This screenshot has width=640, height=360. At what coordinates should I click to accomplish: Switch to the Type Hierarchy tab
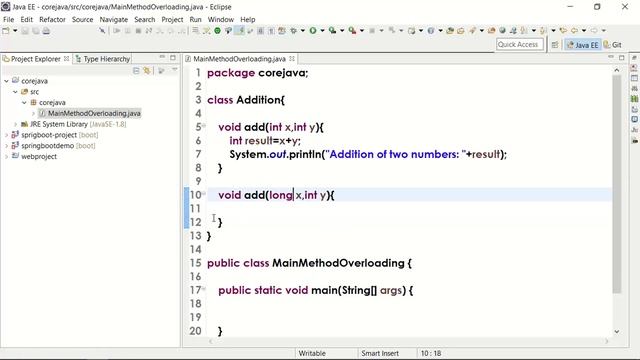pyautogui.click(x=103, y=59)
